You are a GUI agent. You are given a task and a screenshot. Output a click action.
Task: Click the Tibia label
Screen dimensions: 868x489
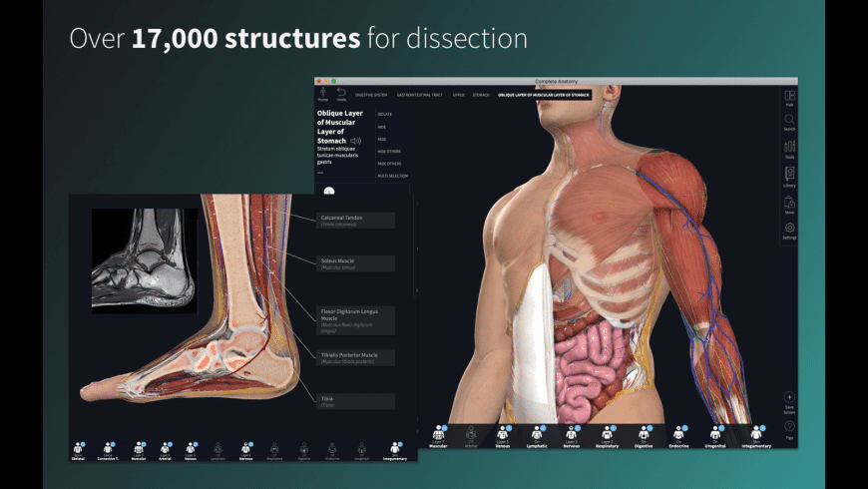coord(355,401)
